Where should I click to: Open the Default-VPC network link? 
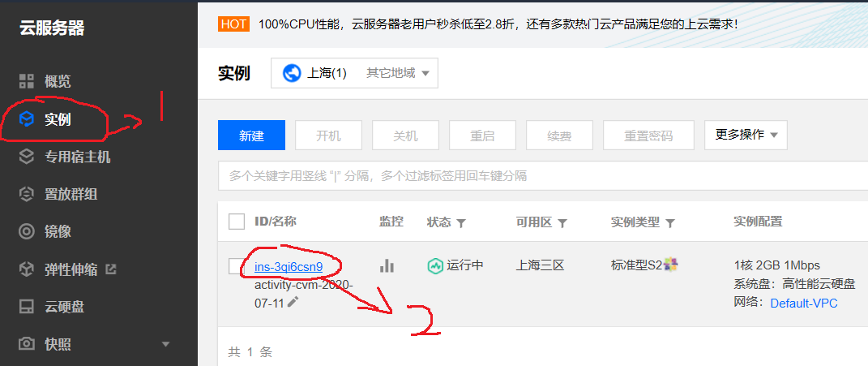804,303
